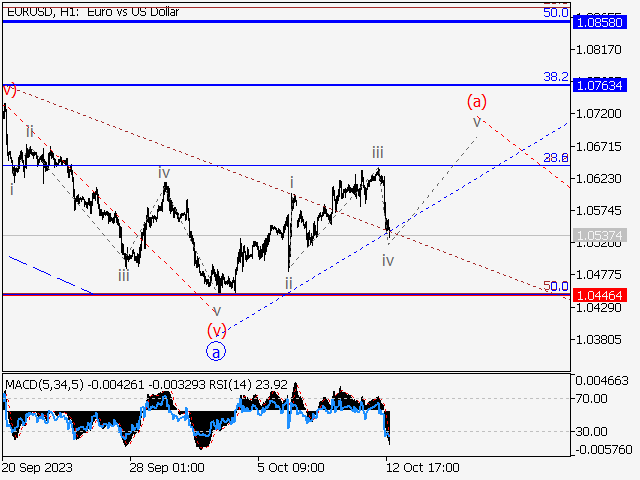The height and width of the screenshot is (480, 640).
Task: Click the RSI(14) 23.92 indicator label
Action: click(249, 384)
